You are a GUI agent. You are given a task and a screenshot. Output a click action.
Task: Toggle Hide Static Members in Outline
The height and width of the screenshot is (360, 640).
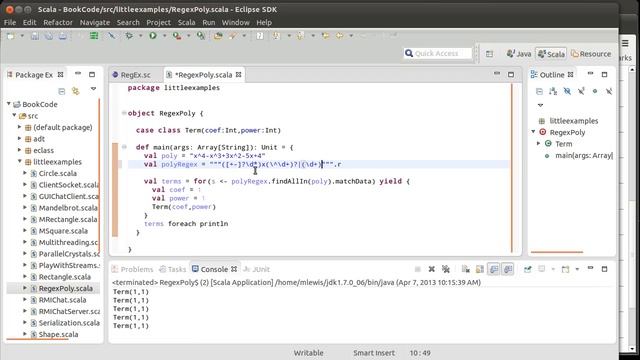[x=581, y=91]
